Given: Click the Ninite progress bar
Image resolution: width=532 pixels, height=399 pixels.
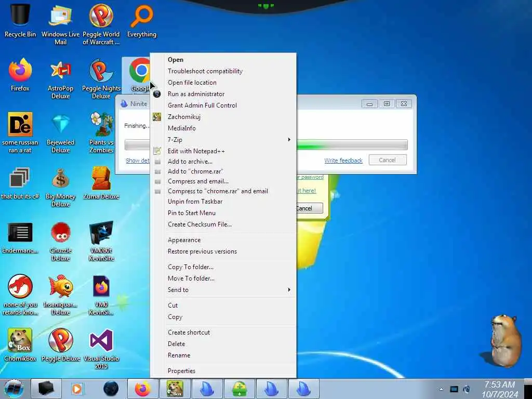Looking at the screenshot, I should [352, 144].
